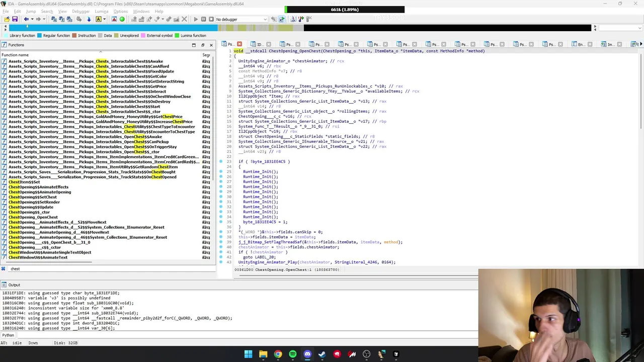Jump forward with the right arrow
Viewport: 644px width, 362px height.
pos(38,19)
